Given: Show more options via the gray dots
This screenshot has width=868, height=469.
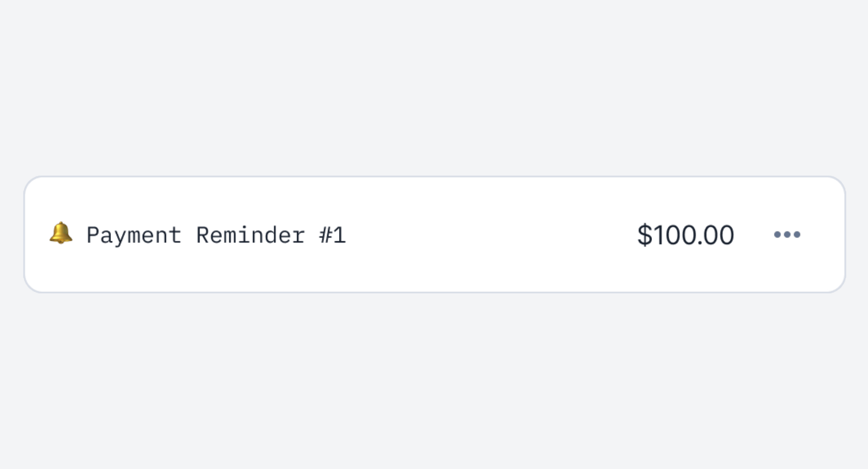Looking at the screenshot, I should 787,234.
